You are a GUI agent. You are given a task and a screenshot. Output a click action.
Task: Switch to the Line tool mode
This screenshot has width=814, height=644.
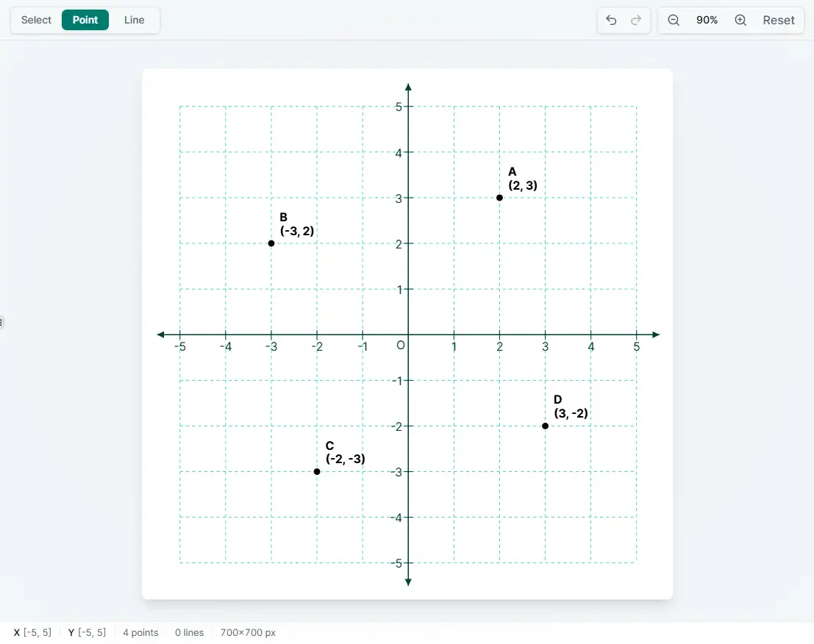pos(134,21)
